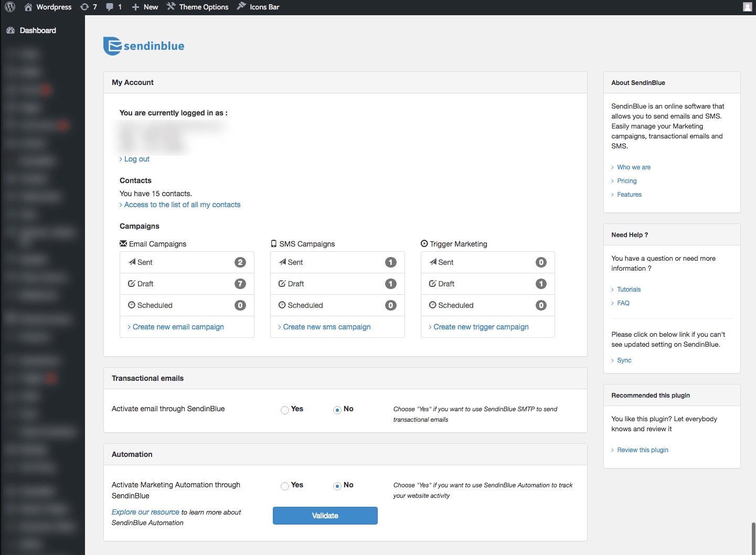Viewport: 756px width, 555px height.
Task: Open the New menu in the admin bar
Action: tap(144, 7)
